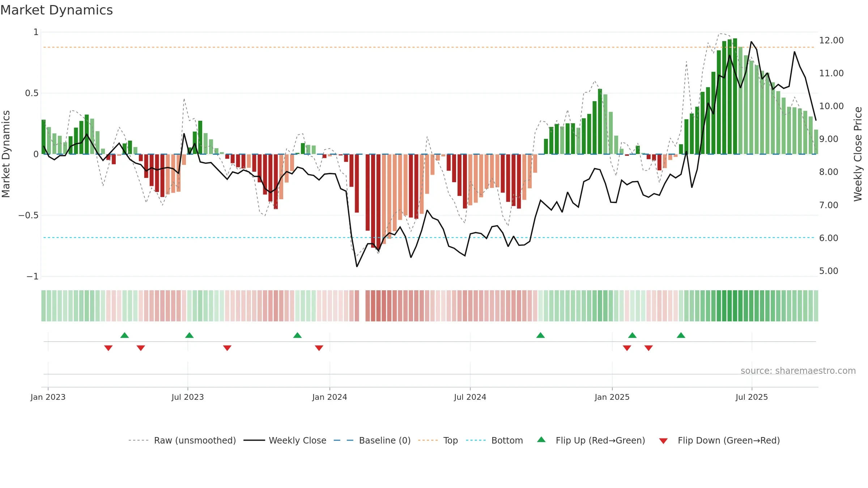
Task: Click the Jan 2025 x-axis label
Action: (x=612, y=397)
